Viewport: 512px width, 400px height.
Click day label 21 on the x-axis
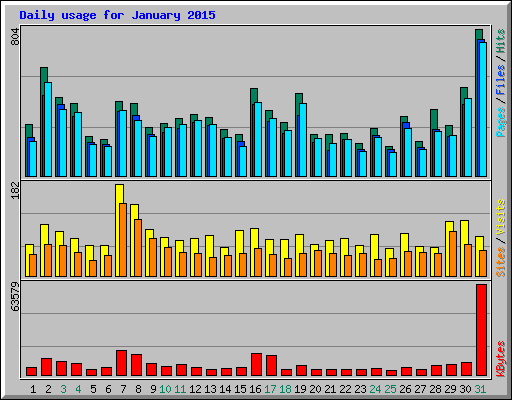330,389
